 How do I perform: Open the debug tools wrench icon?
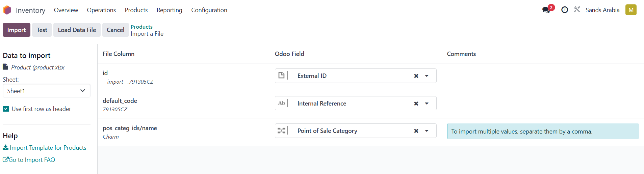click(577, 9)
